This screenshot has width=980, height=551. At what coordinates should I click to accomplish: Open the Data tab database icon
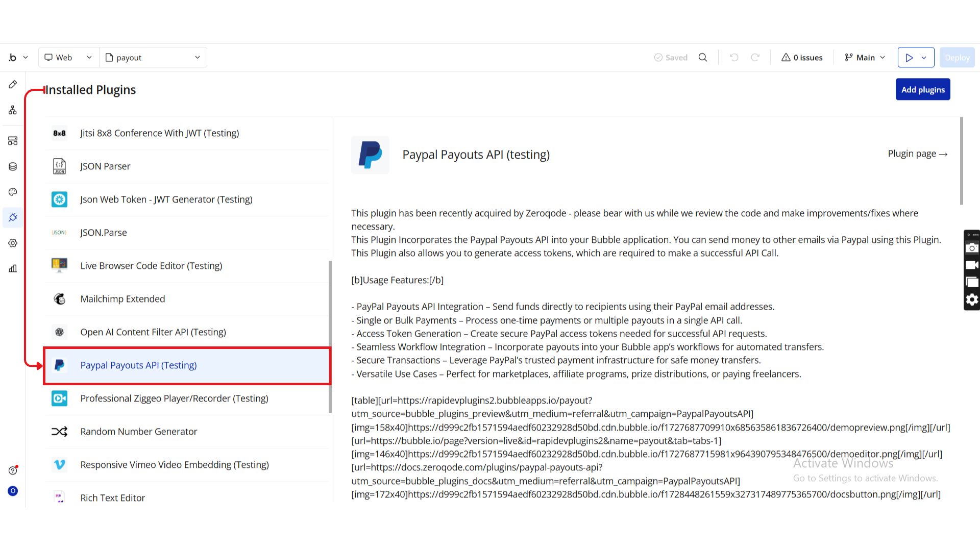(x=13, y=167)
